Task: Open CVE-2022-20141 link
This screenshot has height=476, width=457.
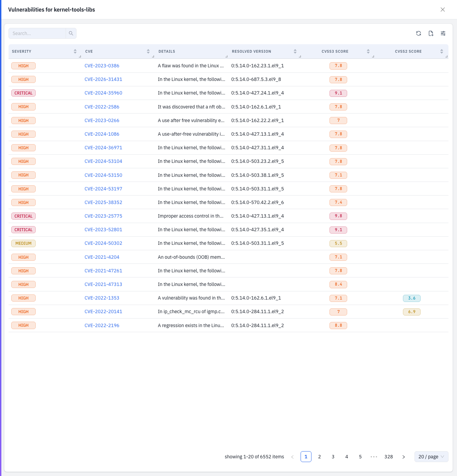Action: [x=103, y=311]
